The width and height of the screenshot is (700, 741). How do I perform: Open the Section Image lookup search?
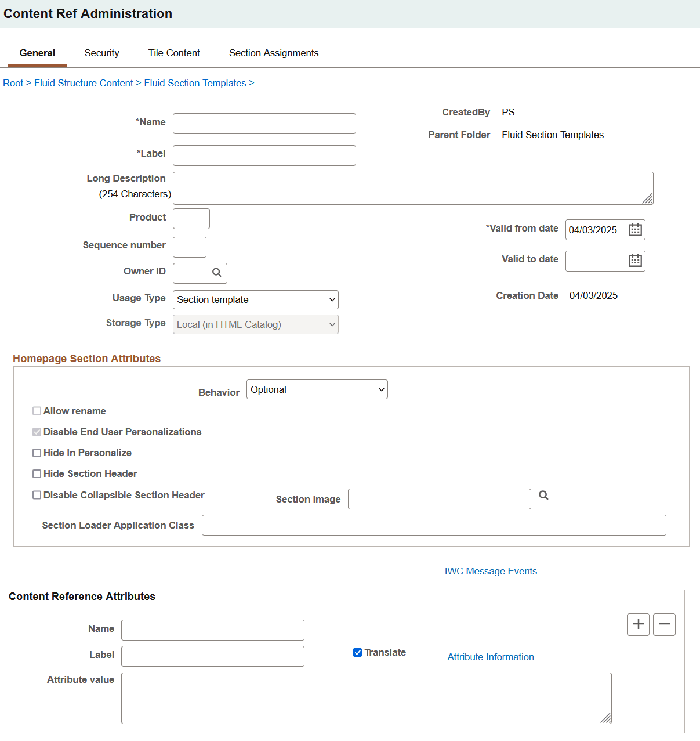pyautogui.click(x=543, y=495)
